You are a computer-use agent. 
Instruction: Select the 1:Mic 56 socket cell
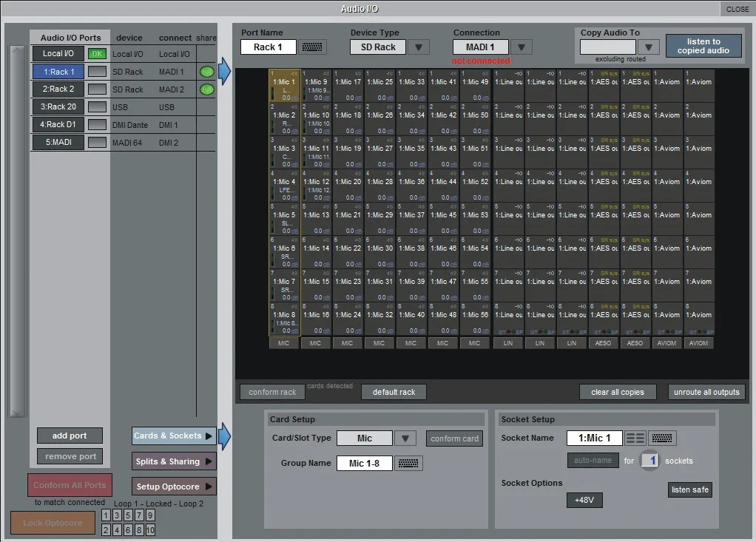(x=476, y=319)
